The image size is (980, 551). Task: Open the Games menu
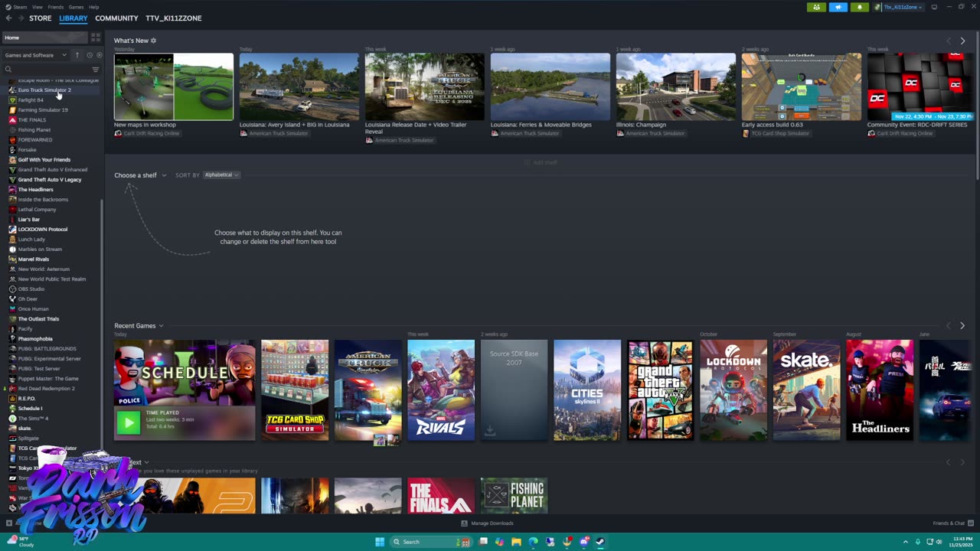tap(76, 7)
